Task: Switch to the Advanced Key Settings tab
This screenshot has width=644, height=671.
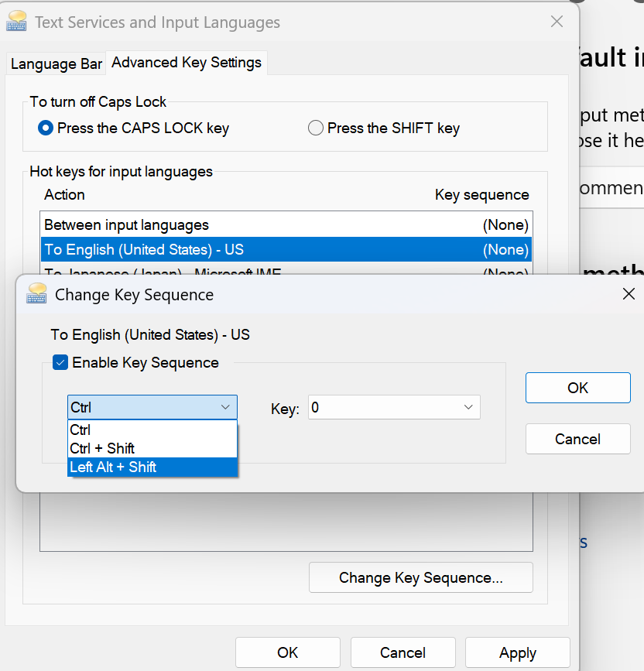Action: [x=187, y=63]
